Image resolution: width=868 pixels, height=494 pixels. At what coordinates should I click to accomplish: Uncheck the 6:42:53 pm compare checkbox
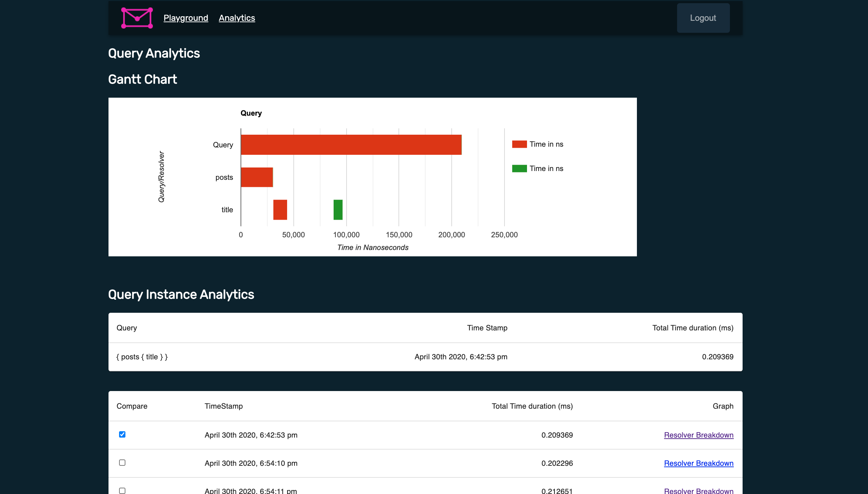tap(122, 434)
